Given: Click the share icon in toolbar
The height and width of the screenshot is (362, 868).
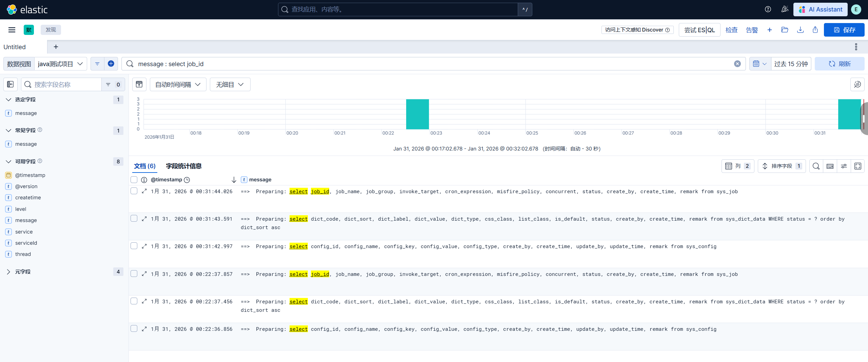Looking at the screenshot, I should 815,30.
